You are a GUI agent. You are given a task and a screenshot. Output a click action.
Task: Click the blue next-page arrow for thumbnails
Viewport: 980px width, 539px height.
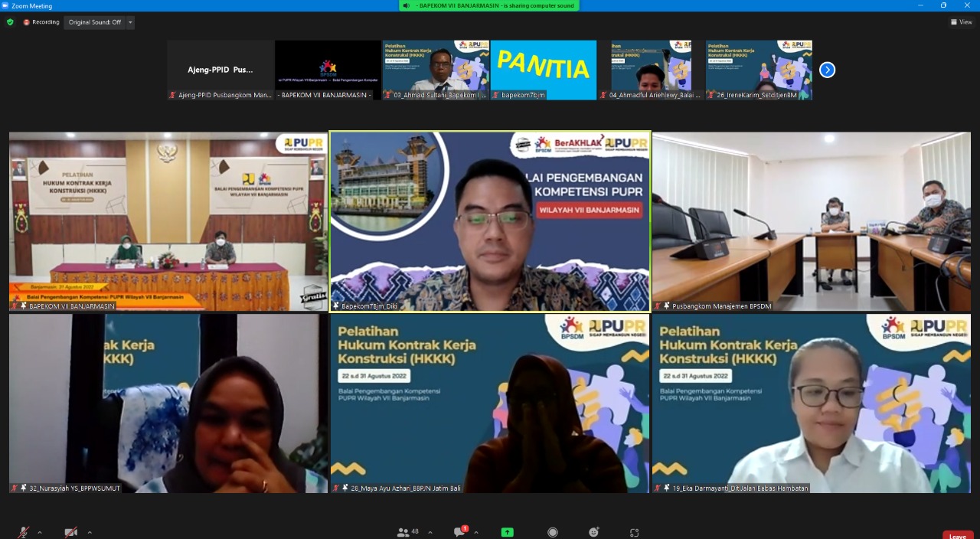(827, 70)
